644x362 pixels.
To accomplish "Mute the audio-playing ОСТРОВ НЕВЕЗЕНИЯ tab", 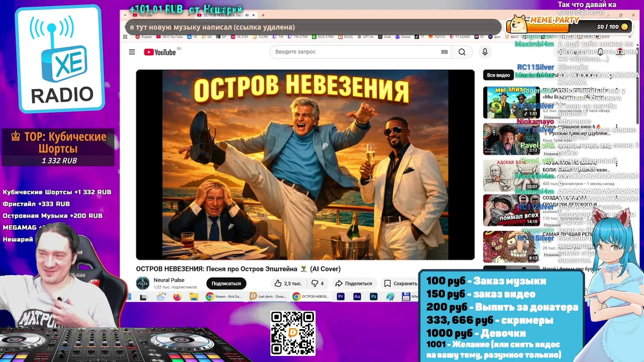I will point(247,15).
